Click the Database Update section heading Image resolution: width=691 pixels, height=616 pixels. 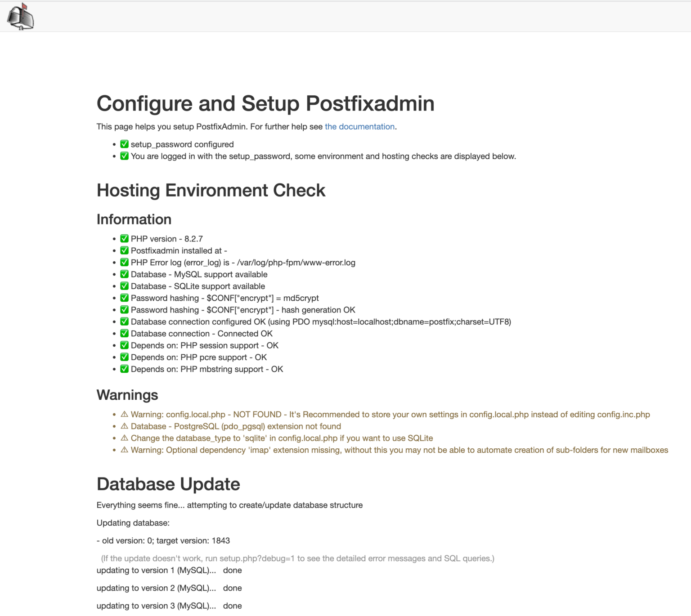168,484
